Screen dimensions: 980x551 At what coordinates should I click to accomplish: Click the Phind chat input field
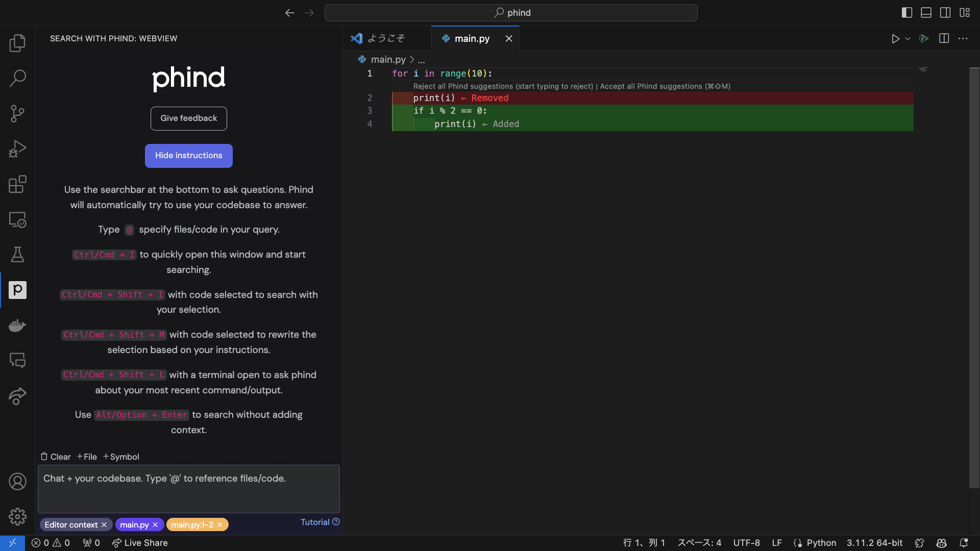click(188, 488)
